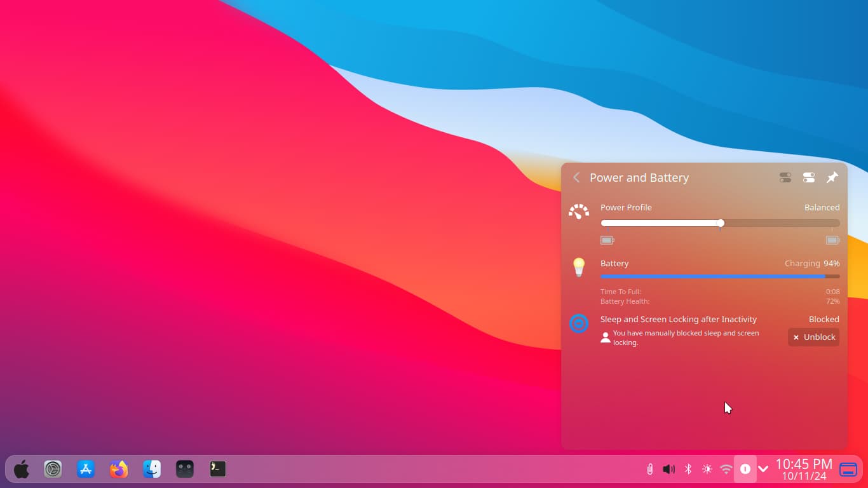Launch Firefox from the dock
This screenshot has height=488, width=868.
click(x=119, y=469)
